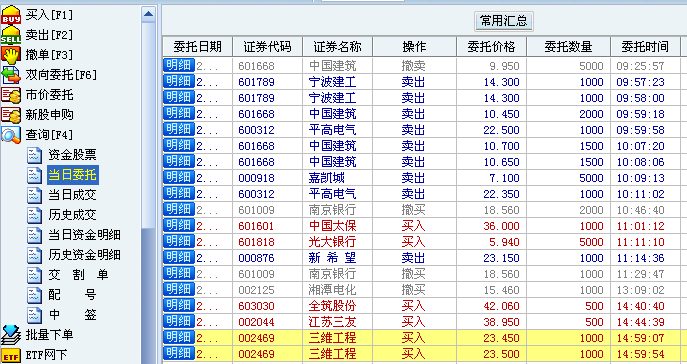Open 卖出[F2] in the sidebar
Viewport: 687px width, 364px height.
[x=49, y=35]
